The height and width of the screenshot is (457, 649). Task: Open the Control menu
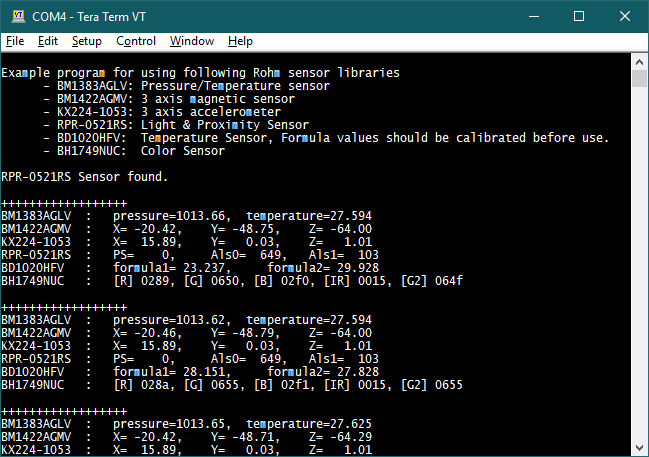click(136, 41)
